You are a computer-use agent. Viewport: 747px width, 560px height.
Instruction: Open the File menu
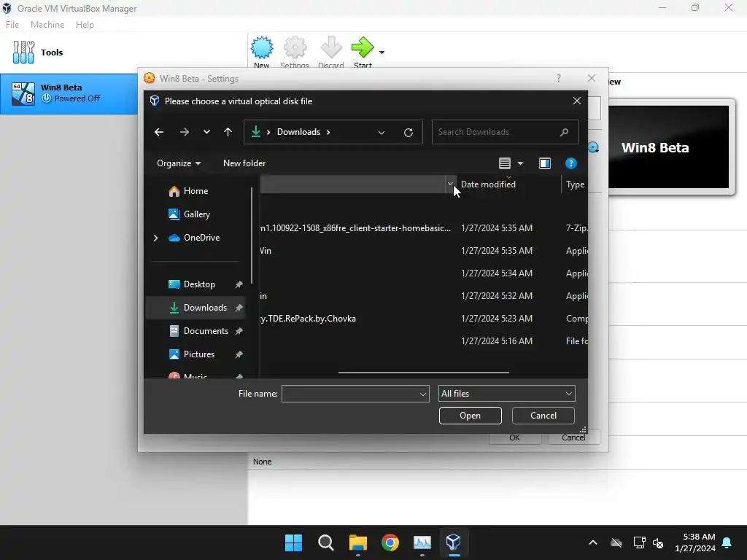pos(12,25)
